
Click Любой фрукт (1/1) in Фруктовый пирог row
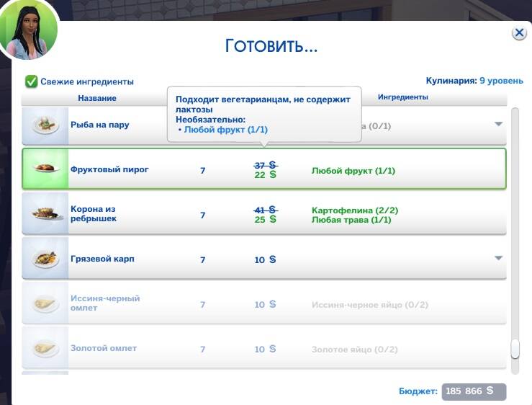tap(353, 171)
